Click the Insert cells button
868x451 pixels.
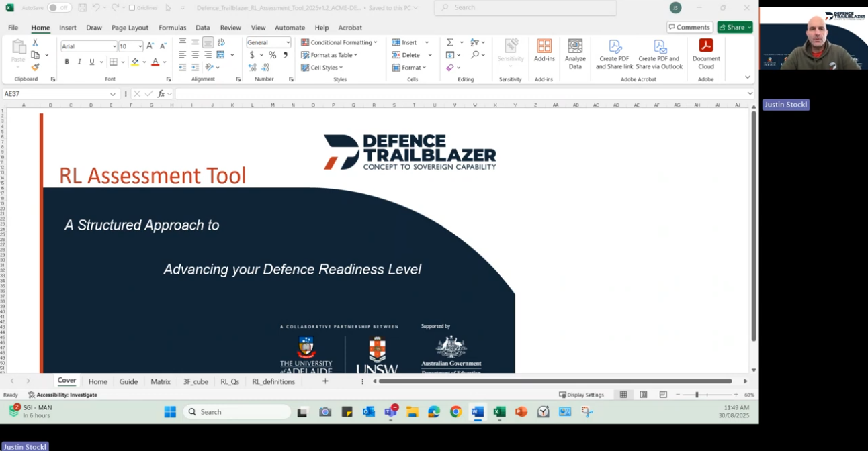404,42
